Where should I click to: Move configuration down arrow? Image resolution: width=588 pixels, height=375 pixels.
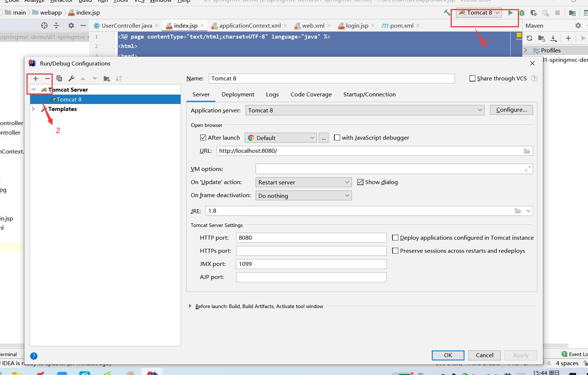(95, 79)
